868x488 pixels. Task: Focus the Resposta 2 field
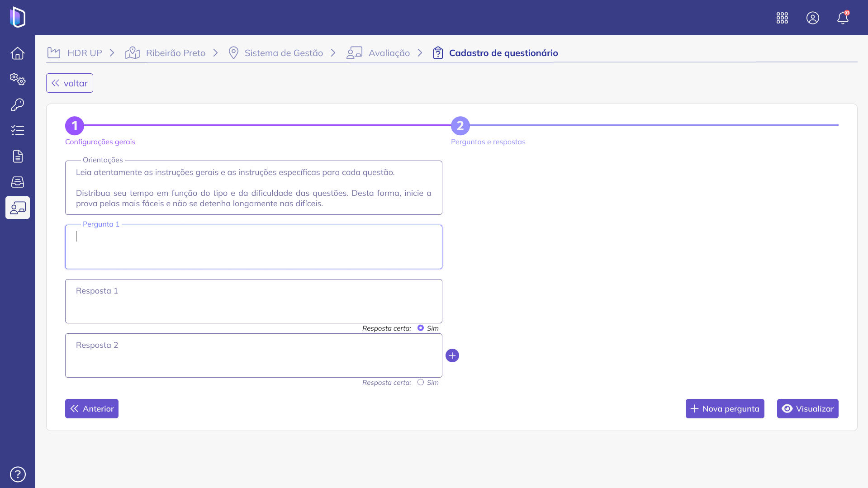coord(254,355)
